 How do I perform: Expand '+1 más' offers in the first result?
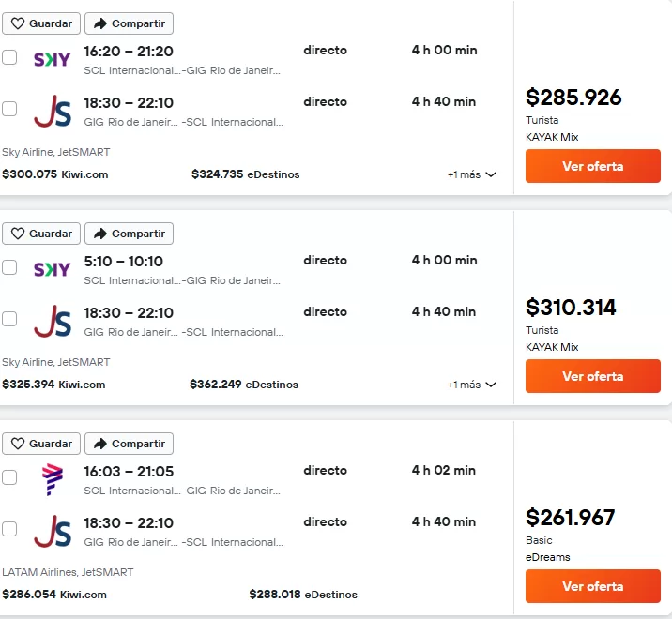471,174
